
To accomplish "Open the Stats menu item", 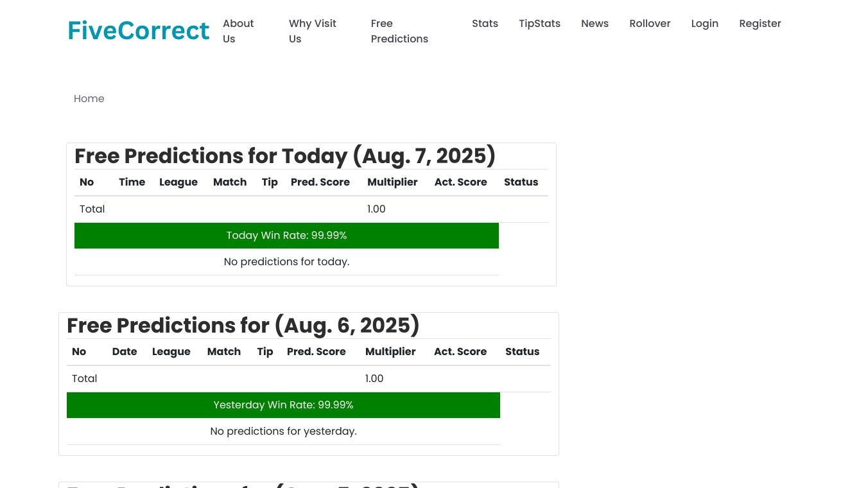I will [x=485, y=24].
